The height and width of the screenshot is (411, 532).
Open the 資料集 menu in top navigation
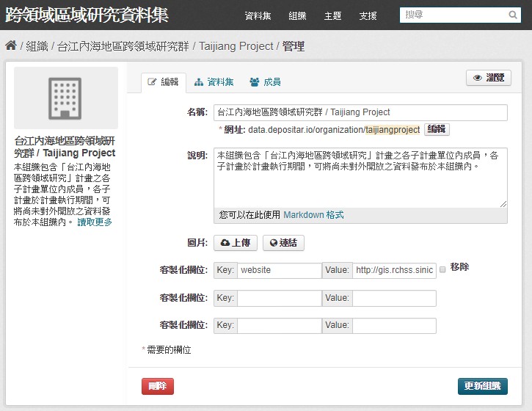pos(258,15)
